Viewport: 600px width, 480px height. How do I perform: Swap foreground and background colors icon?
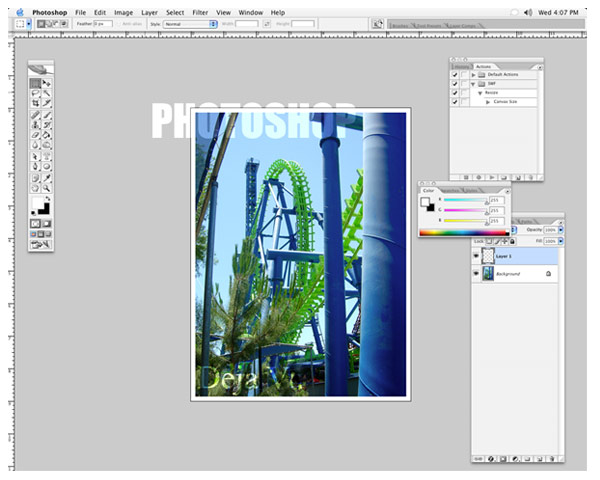click(47, 199)
